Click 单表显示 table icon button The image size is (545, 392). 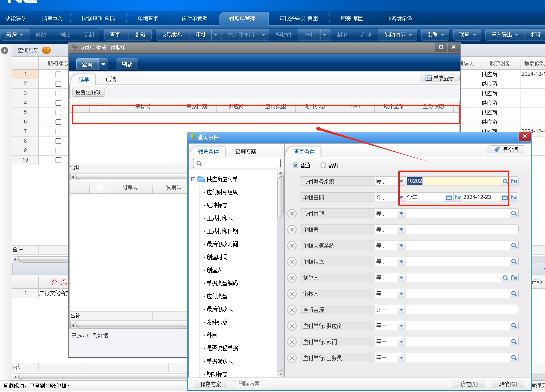click(440, 78)
